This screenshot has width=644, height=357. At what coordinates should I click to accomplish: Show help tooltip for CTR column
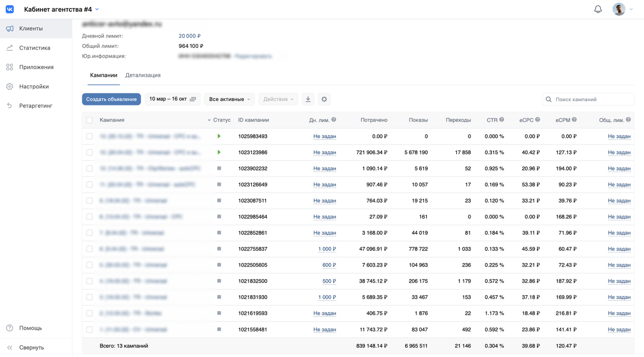tap(502, 120)
